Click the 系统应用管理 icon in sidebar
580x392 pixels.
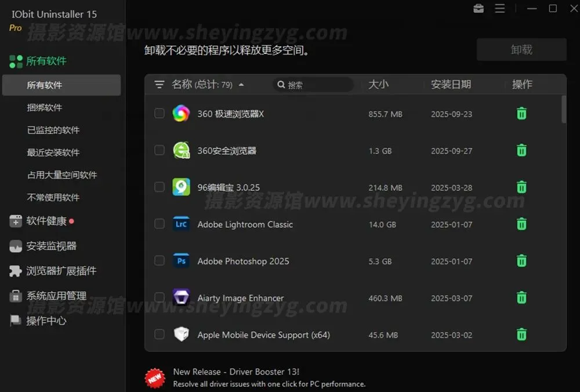pos(16,296)
